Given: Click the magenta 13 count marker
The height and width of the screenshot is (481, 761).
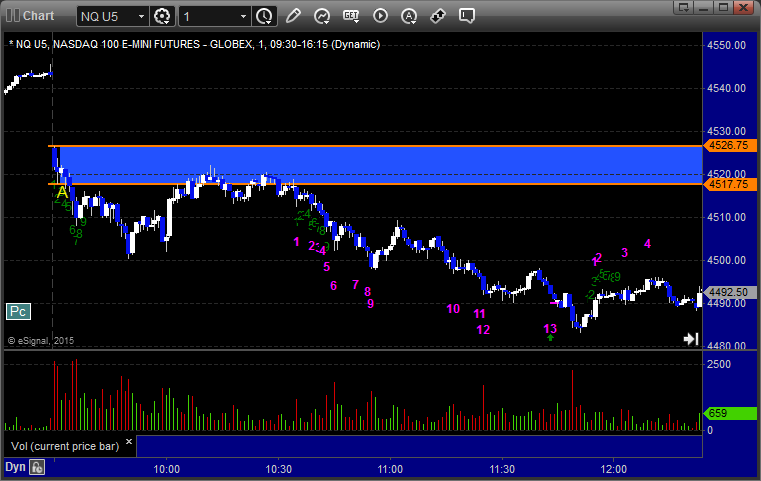Looking at the screenshot, I should click(x=550, y=329).
